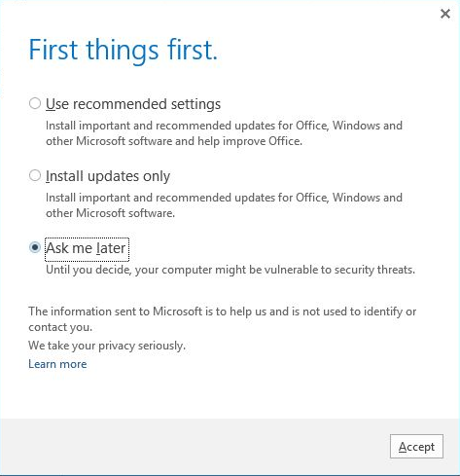Click the 'help improve Office' description line
The image size is (460, 476).
[x=174, y=141]
